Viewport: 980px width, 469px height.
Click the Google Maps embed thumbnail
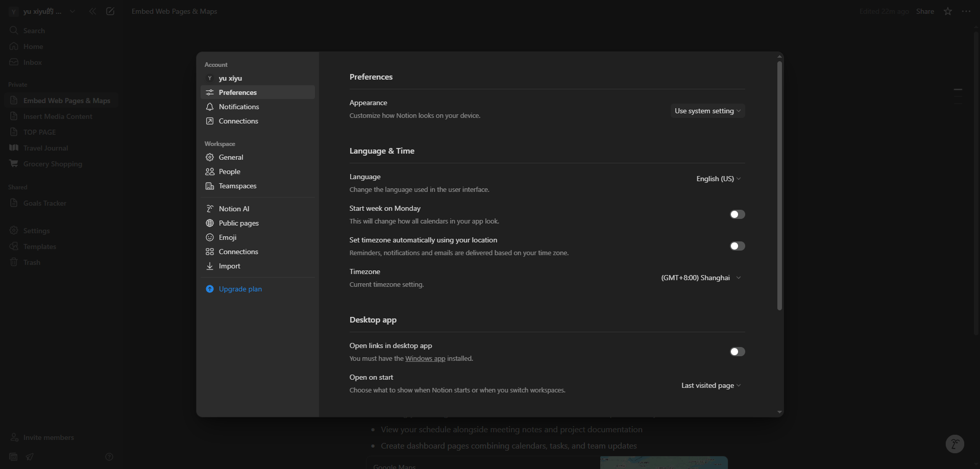click(664, 463)
